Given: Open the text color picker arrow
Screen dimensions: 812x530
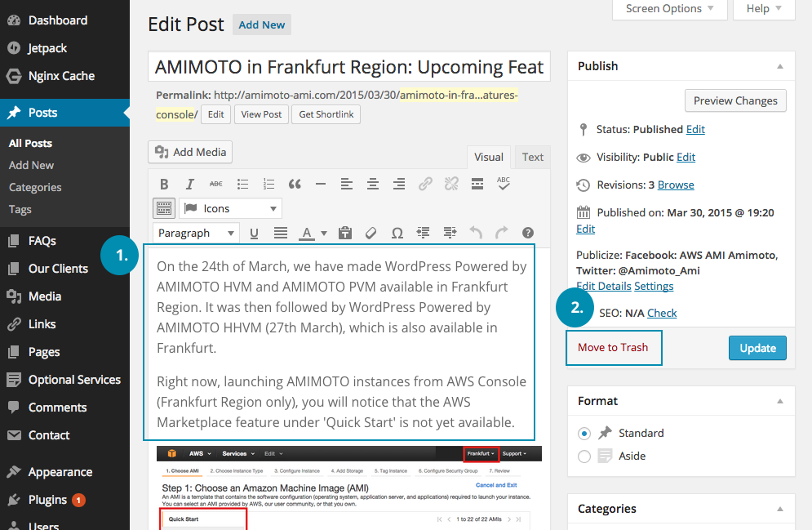Looking at the screenshot, I should (x=324, y=233).
